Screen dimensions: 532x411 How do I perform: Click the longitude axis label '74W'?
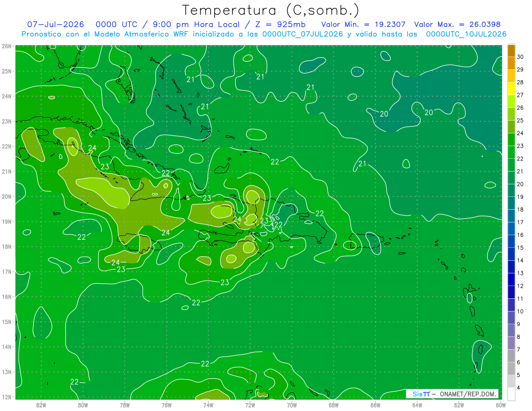208,405
